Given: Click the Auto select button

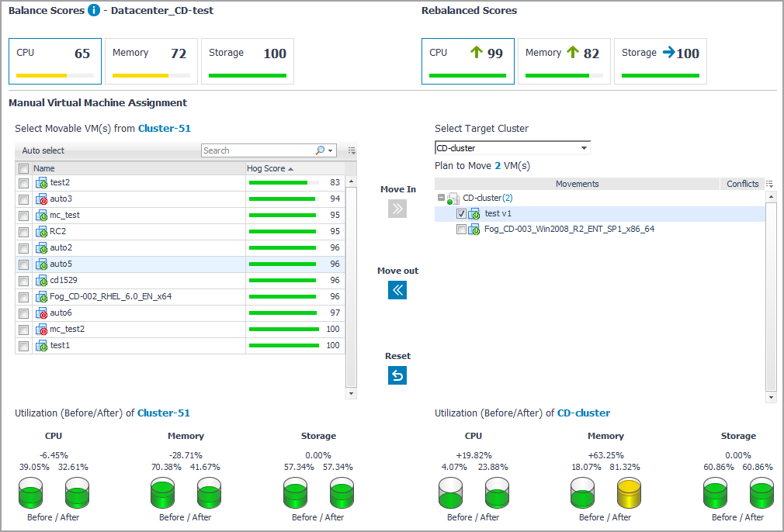Looking at the screenshot, I should [43, 150].
